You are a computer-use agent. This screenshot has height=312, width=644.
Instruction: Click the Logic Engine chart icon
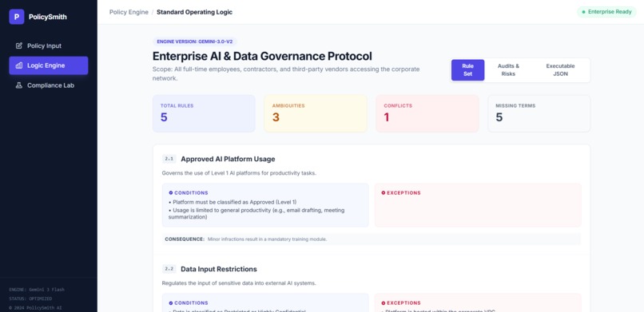(19, 65)
